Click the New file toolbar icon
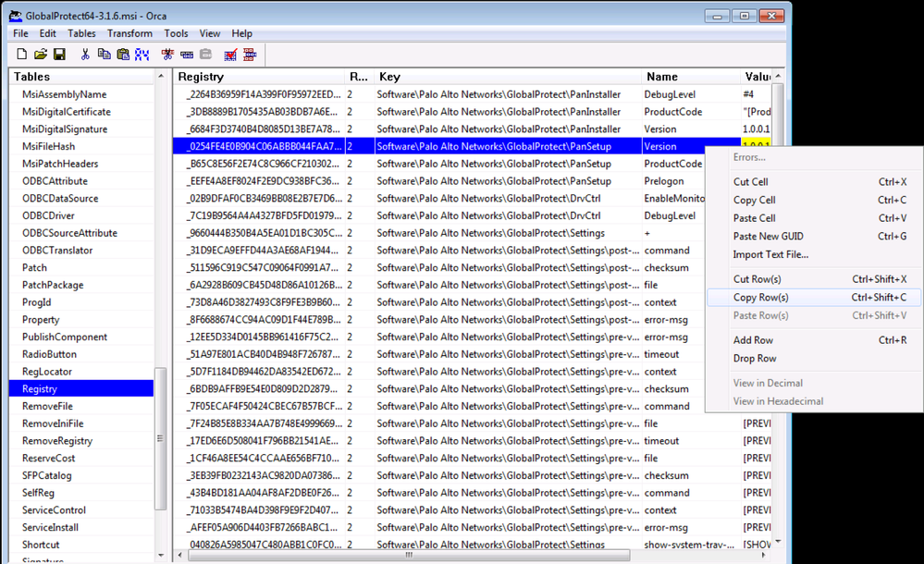This screenshot has height=564, width=924. [x=21, y=55]
